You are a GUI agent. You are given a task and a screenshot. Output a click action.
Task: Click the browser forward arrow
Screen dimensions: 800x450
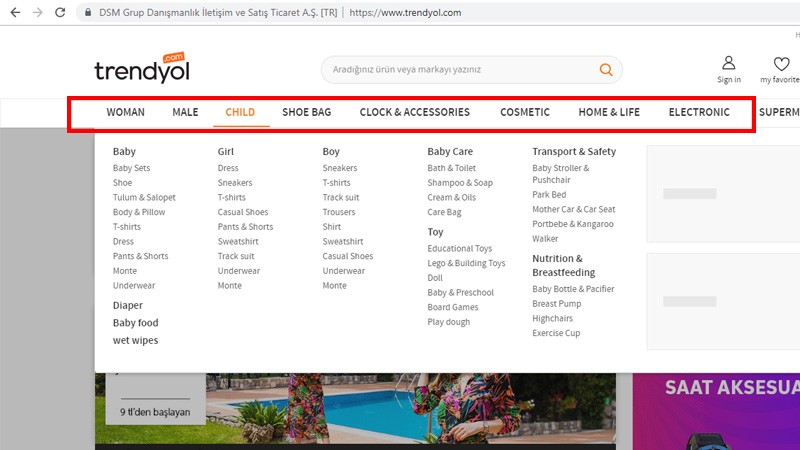coord(37,13)
